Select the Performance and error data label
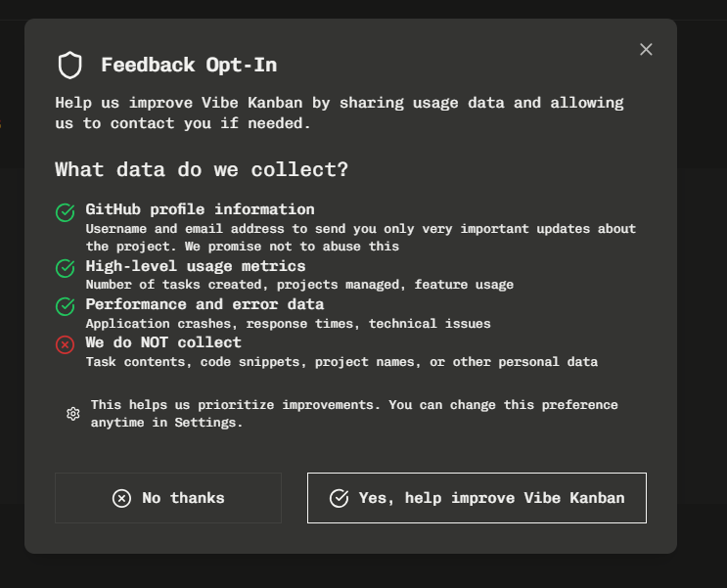 click(x=204, y=304)
